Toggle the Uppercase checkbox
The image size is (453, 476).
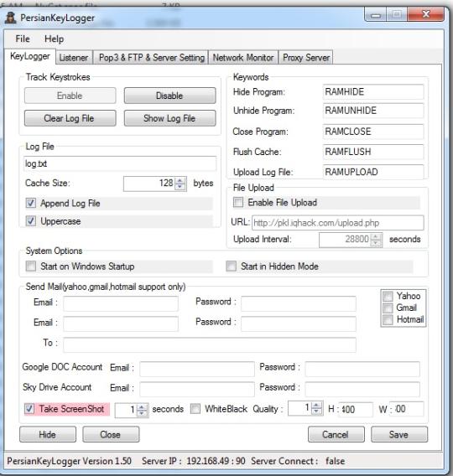pos(31,221)
